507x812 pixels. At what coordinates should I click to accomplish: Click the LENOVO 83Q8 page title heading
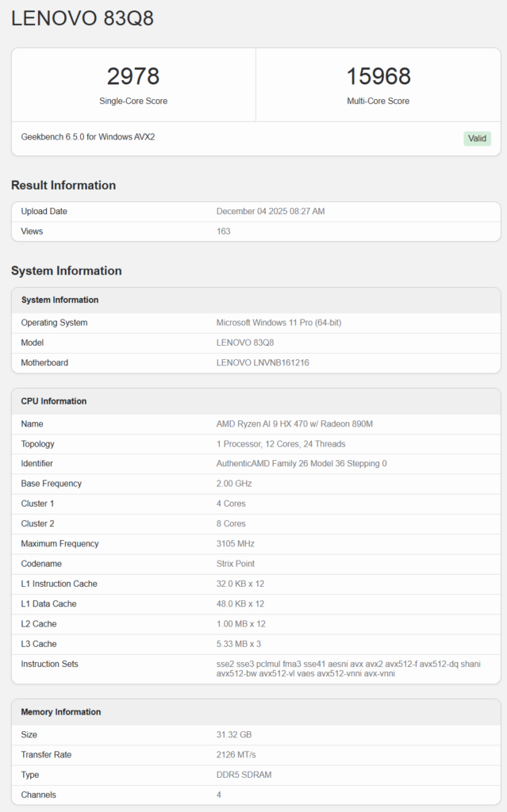tap(83, 19)
